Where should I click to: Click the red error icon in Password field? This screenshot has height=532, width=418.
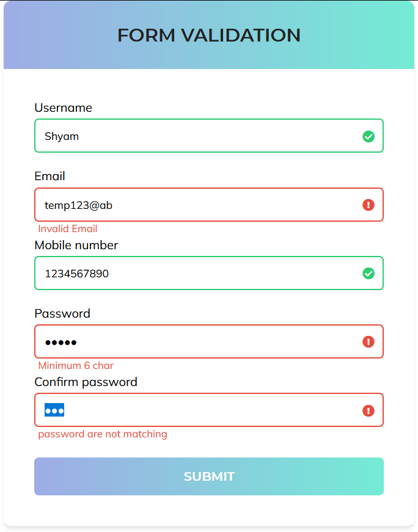(x=369, y=341)
